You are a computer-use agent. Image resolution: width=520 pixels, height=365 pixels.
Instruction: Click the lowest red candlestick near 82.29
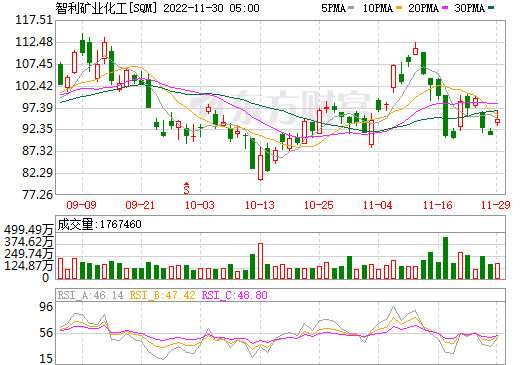point(260,164)
